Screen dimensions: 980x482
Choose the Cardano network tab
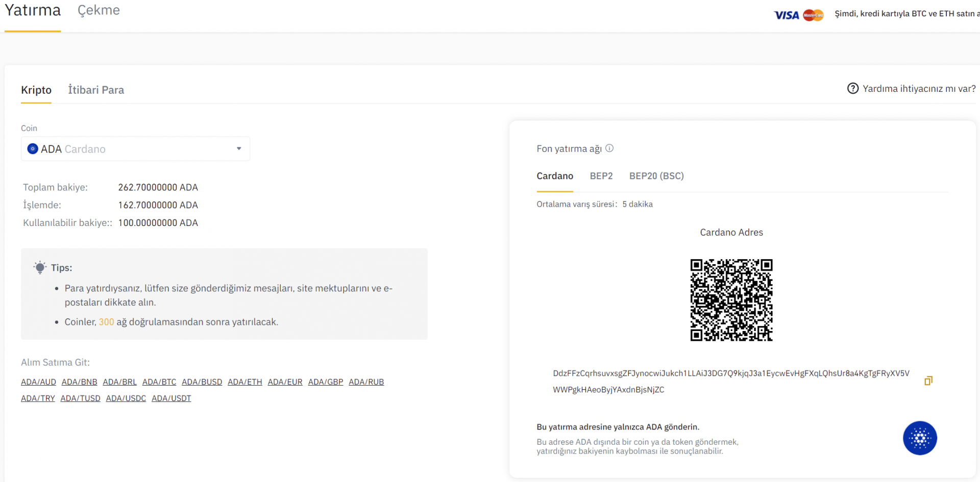(x=555, y=176)
